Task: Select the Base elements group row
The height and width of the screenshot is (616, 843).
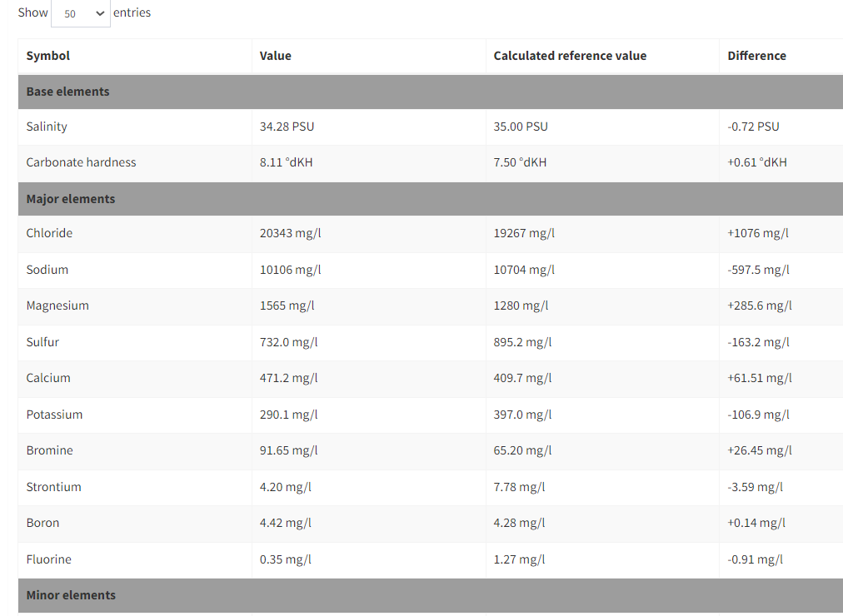Action: pyautogui.click(x=68, y=92)
